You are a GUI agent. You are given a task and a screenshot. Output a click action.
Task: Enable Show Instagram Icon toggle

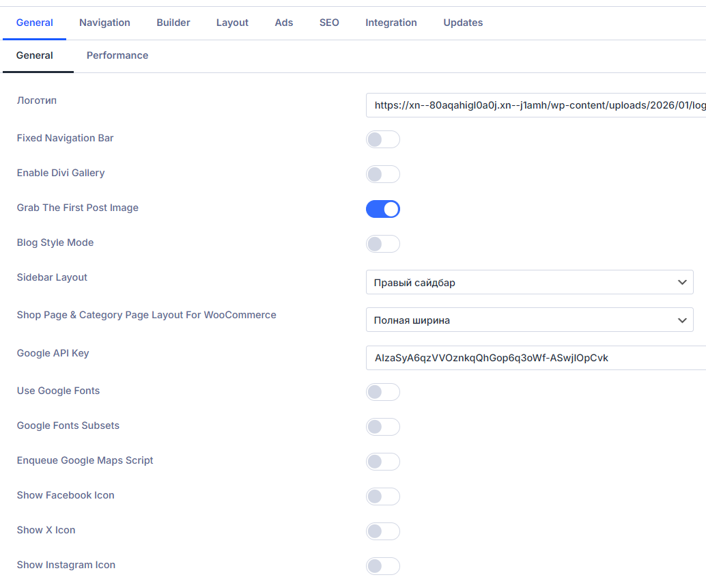tap(382, 566)
